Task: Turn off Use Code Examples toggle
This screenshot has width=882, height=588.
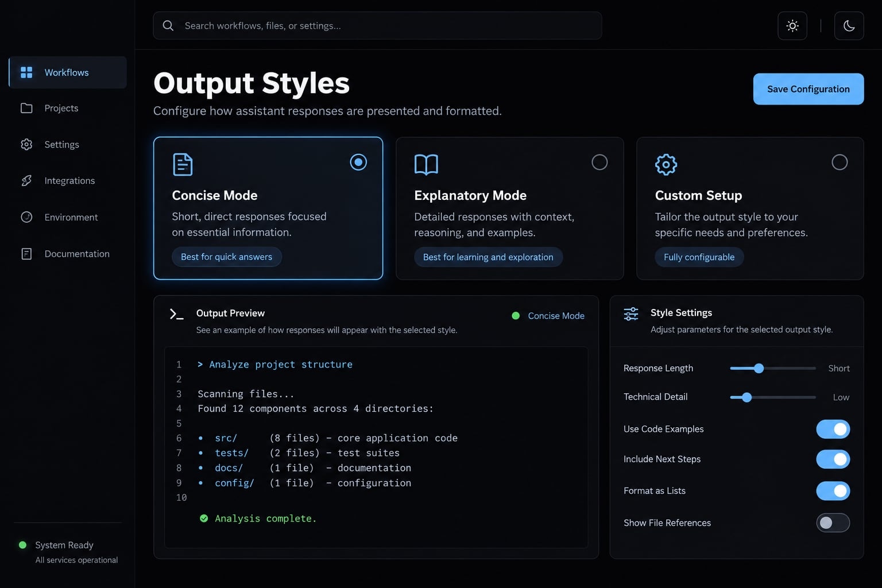Action: pos(833,429)
